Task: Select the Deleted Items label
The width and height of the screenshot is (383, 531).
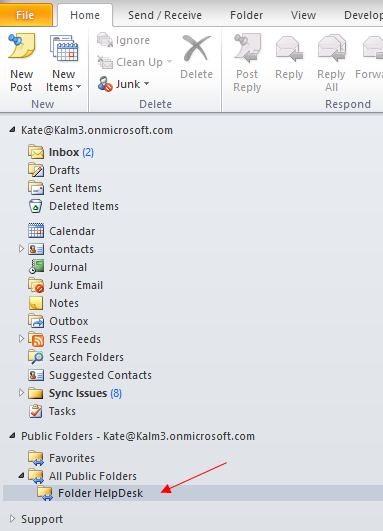Action: click(x=84, y=206)
